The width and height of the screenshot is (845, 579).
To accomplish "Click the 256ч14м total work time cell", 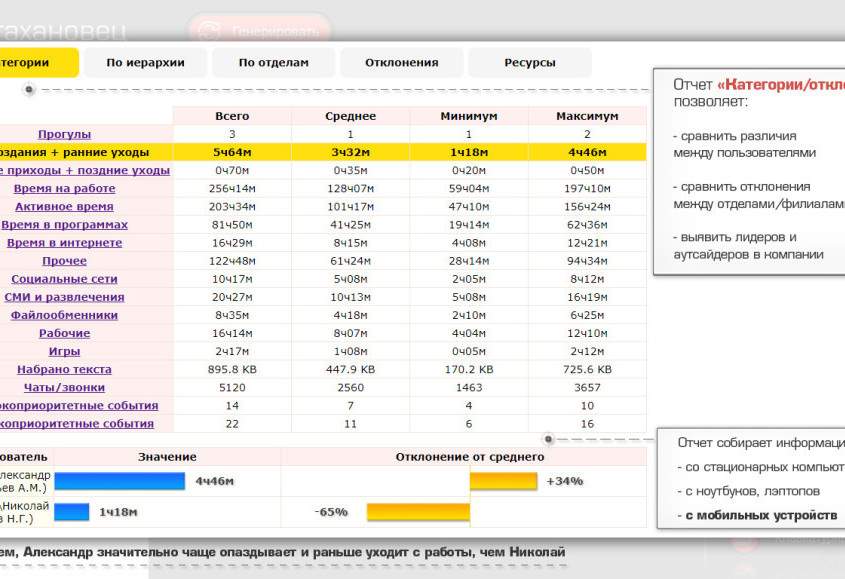I will coord(232,188).
